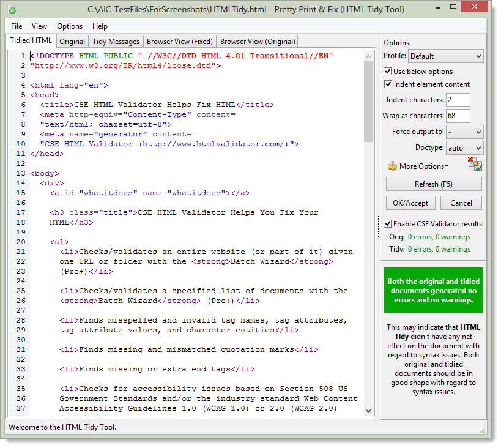Switch to the Original tab
Viewport: 501px width, 448px height.
pos(72,42)
